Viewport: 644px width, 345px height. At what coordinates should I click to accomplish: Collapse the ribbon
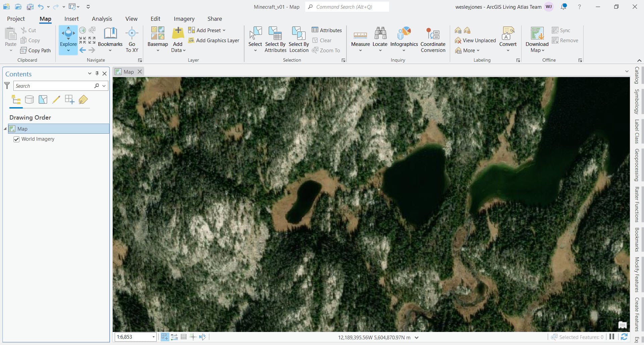tap(639, 60)
